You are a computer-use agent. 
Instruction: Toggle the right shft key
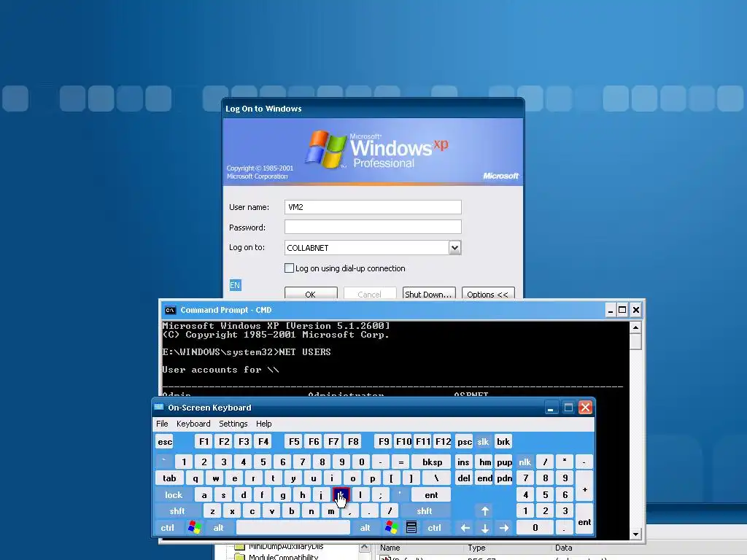(x=425, y=511)
